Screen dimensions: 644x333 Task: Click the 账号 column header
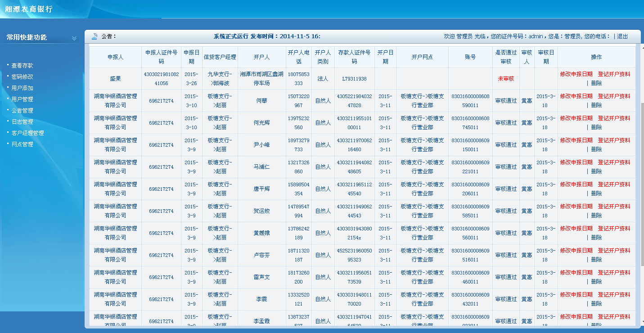pyautogui.click(x=470, y=57)
